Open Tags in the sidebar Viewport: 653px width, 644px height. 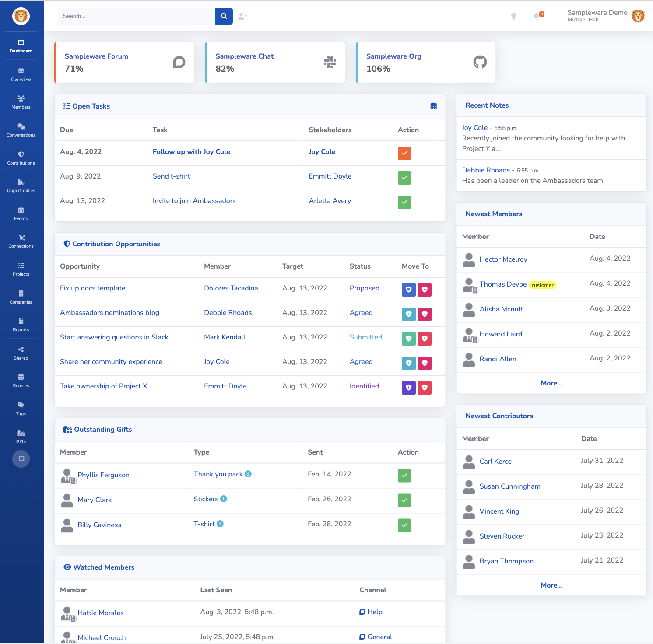(x=21, y=409)
